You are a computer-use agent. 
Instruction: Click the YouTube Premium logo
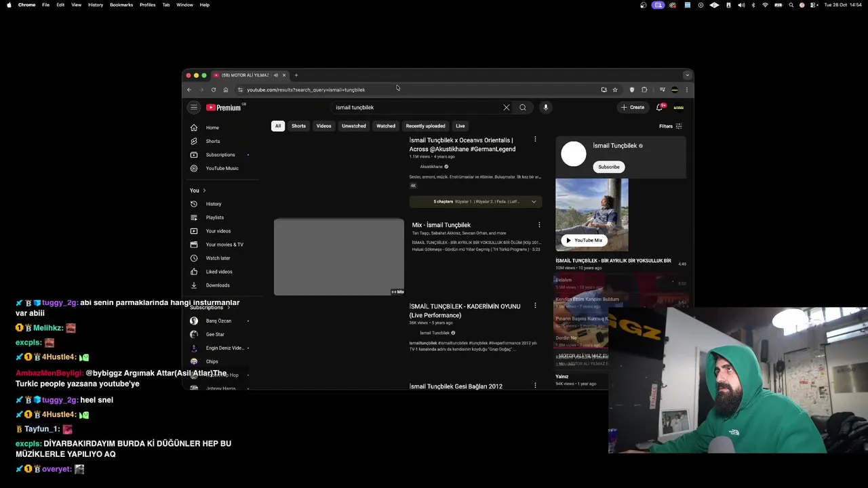(224, 107)
